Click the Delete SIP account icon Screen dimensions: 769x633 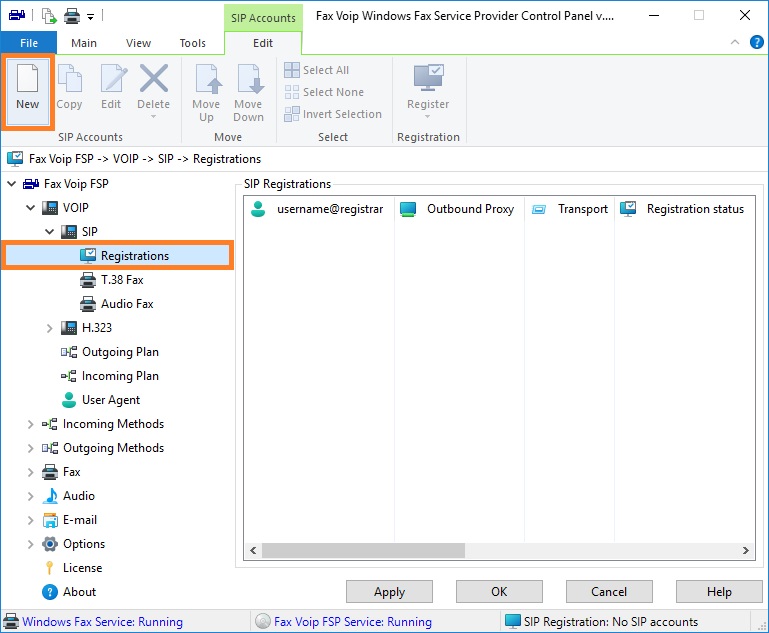tap(154, 78)
